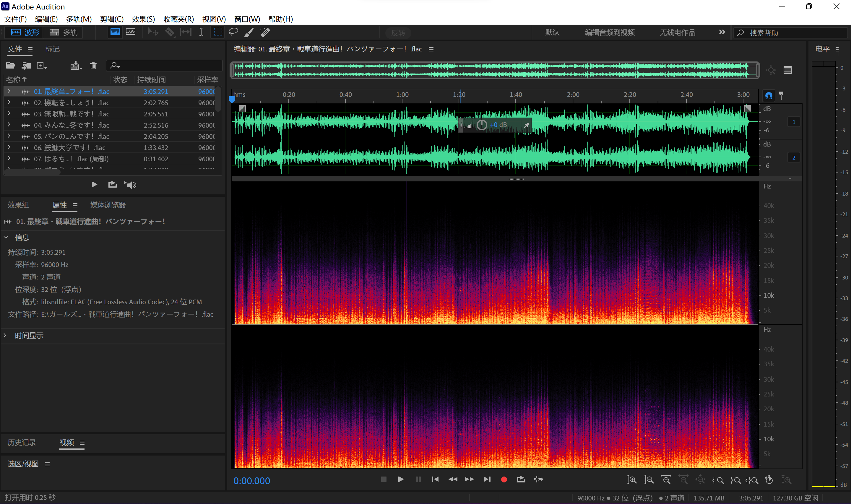Pause playback in transport bar
Image resolution: width=851 pixels, height=504 pixels.
tap(418, 479)
